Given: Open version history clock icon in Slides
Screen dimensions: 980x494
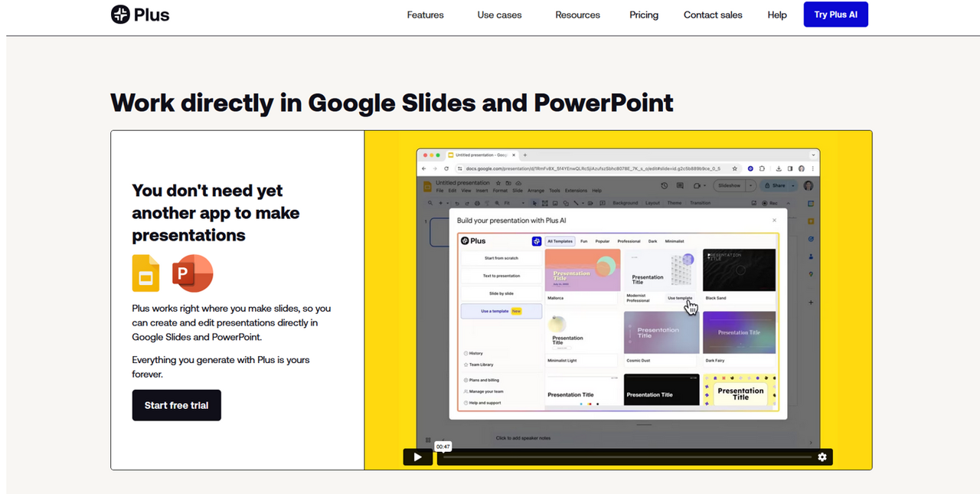Looking at the screenshot, I should (665, 185).
